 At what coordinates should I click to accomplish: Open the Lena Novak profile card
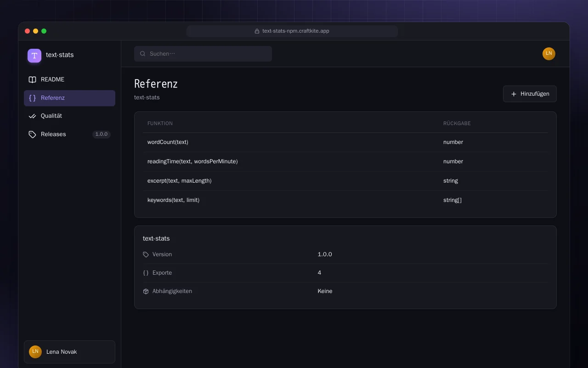pyautogui.click(x=69, y=352)
